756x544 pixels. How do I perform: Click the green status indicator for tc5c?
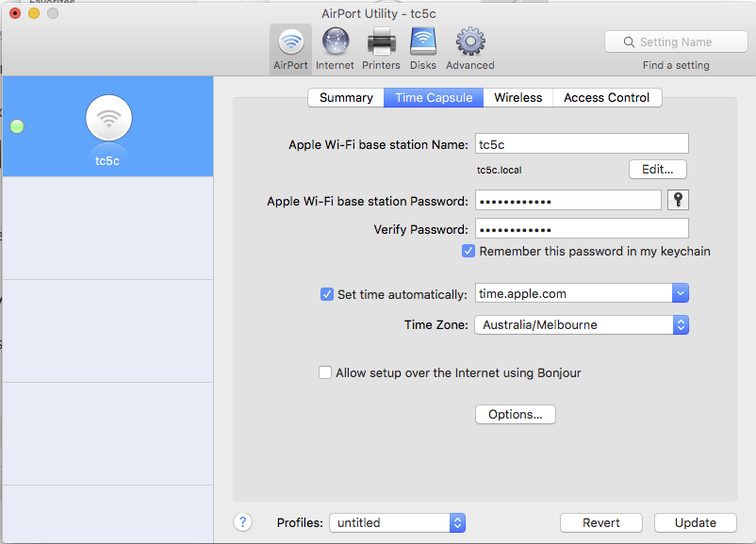[x=17, y=126]
